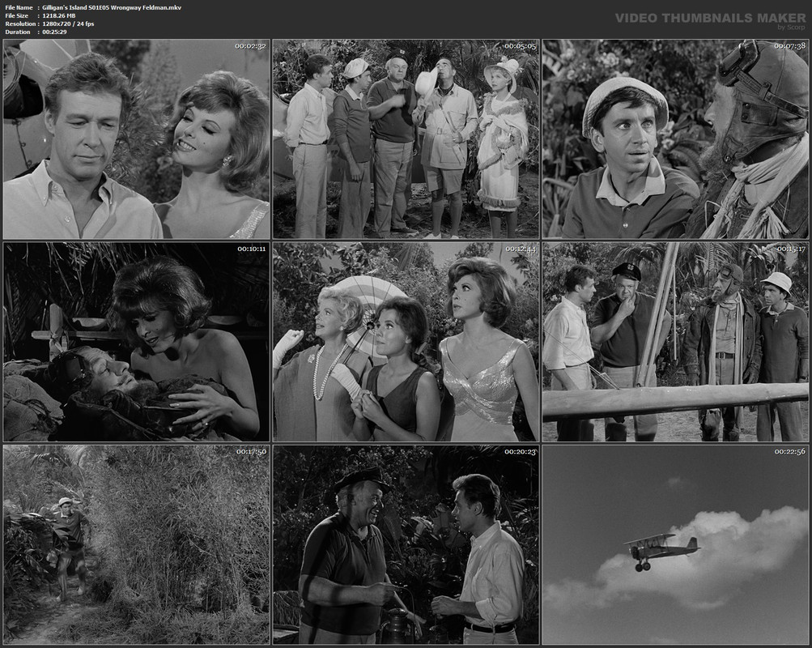Select the thumbnail timestamped 00:15:17
This screenshot has height=648, width=812.
click(x=675, y=342)
